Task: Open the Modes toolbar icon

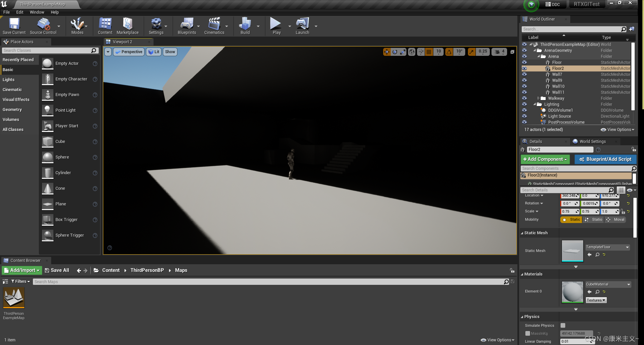Action: click(77, 26)
